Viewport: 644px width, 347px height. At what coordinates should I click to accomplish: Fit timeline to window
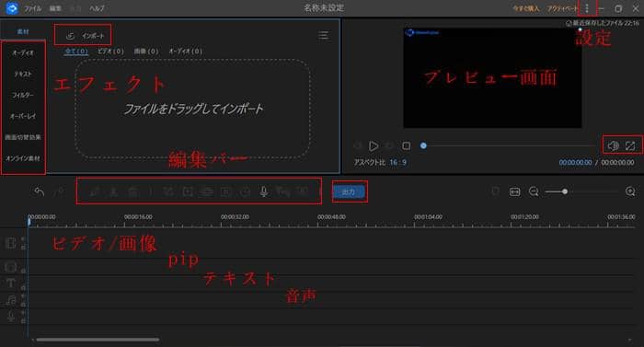click(514, 191)
